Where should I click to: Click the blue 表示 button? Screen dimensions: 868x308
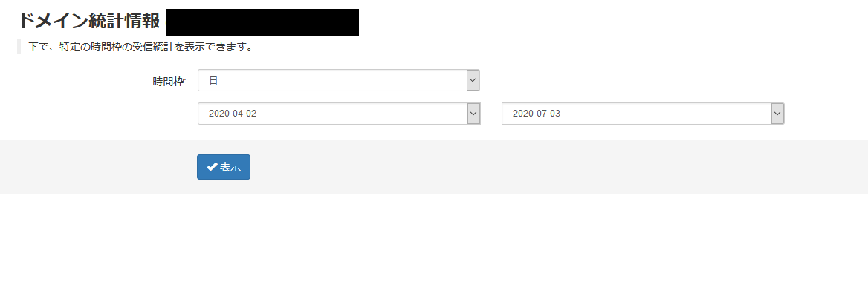pyautogui.click(x=224, y=167)
